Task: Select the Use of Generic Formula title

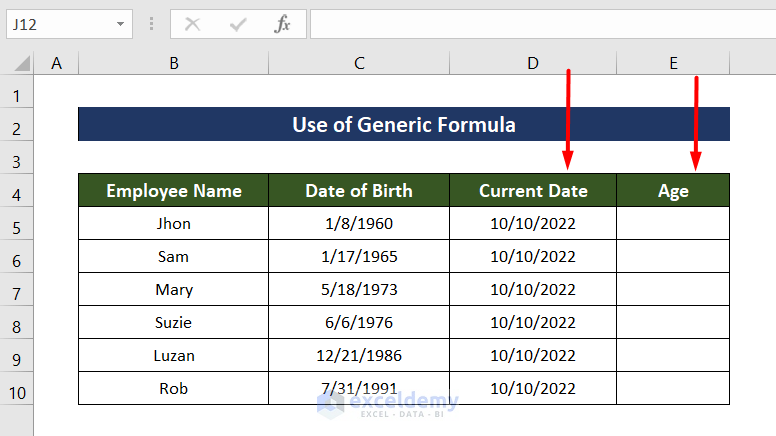Action: [x=404, y=125]
